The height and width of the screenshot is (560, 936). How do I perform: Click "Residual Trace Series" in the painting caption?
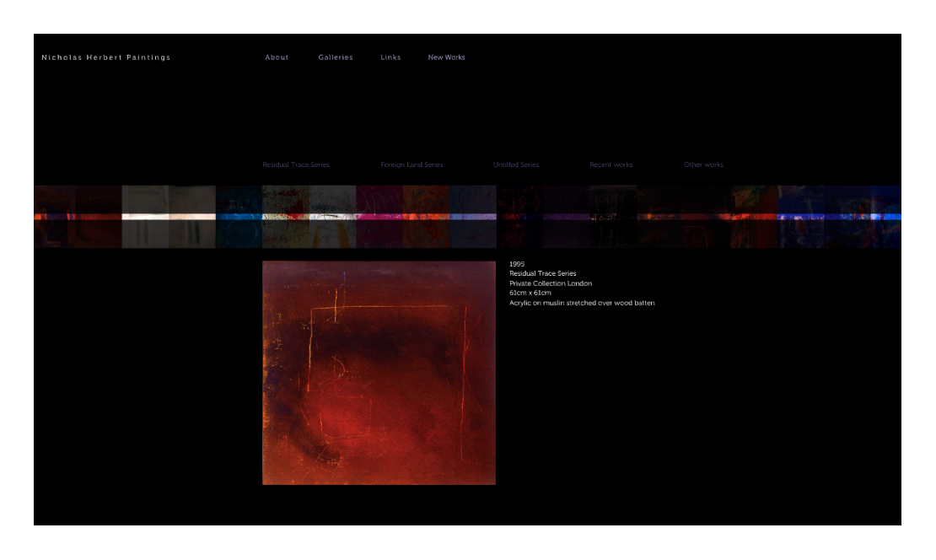click(x=542, y=273)
